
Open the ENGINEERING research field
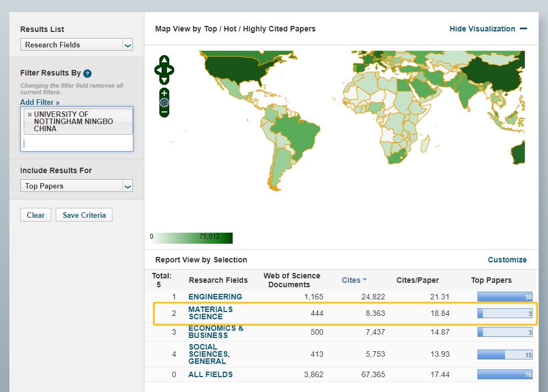(215, 297)
